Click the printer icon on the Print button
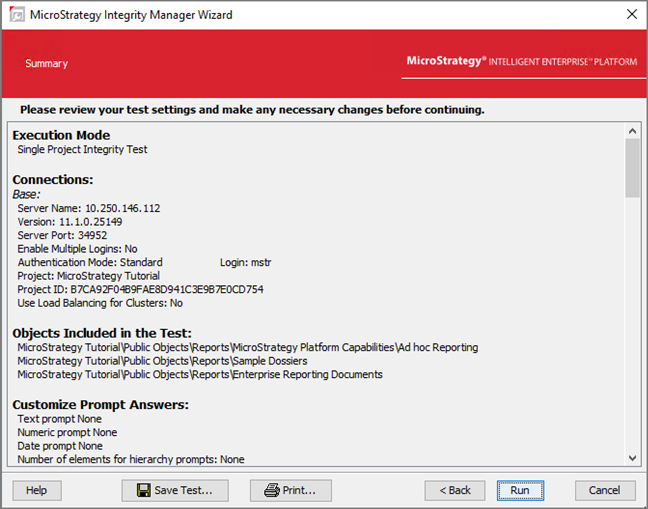Image resolution: width=648 pixels, height=509 pixels. click(x=271, y=490)
